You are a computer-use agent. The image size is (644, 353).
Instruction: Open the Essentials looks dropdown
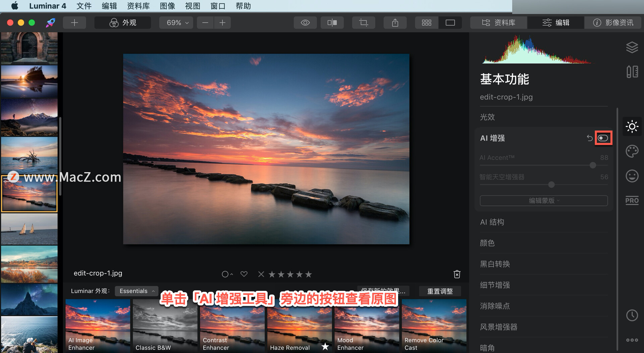point(137,291)
